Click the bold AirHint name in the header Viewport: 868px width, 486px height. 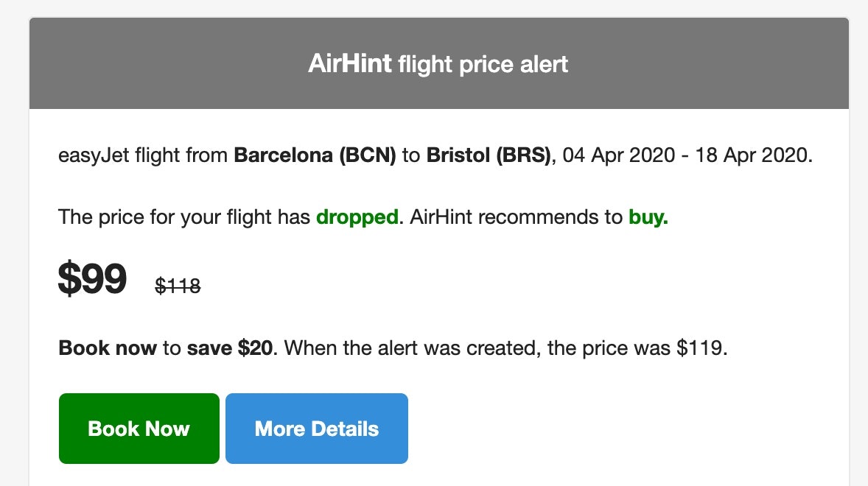(349, 64)
